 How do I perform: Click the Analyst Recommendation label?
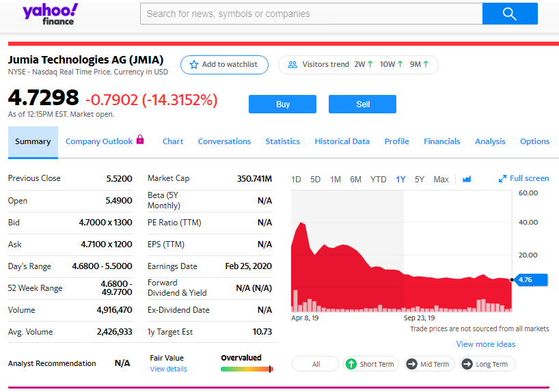52,363
